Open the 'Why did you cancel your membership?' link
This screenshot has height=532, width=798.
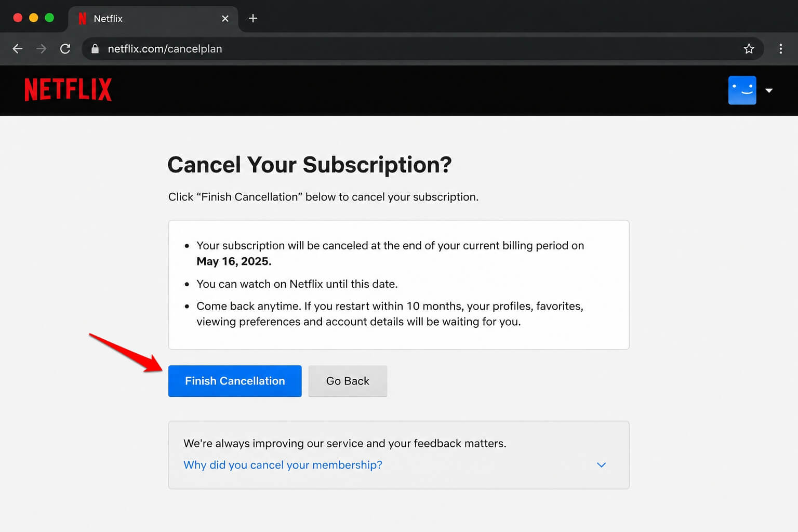(283, 465)
